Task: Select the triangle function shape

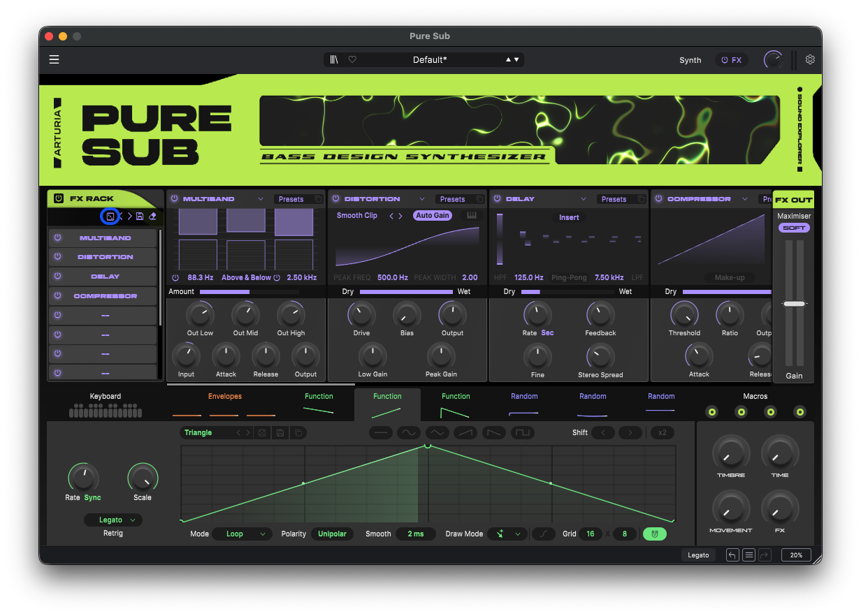Action: pos(437,433)
